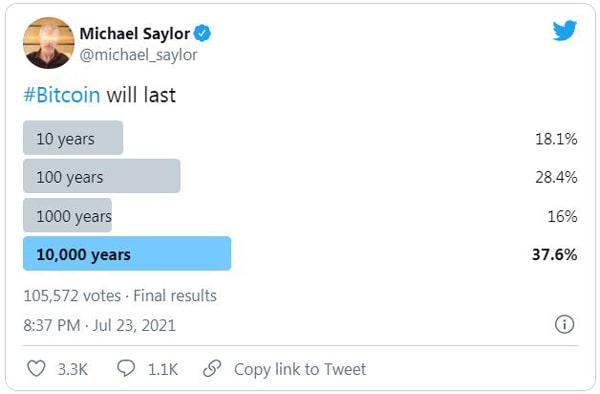Screen dimensions: 600x394
Task: Click Copy link to Tweet
Action: (x=300, y=369)
